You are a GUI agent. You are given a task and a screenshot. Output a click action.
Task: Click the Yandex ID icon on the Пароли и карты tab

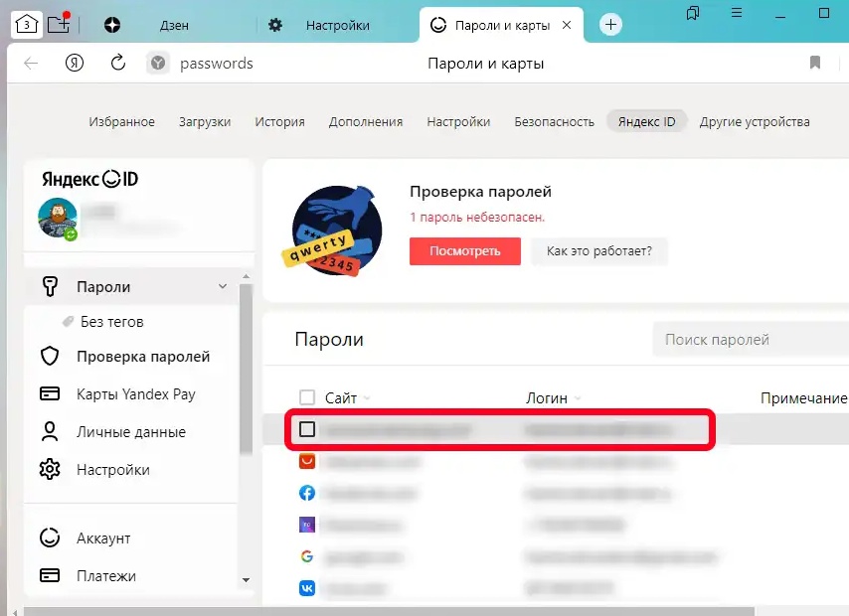pos(438,25)
